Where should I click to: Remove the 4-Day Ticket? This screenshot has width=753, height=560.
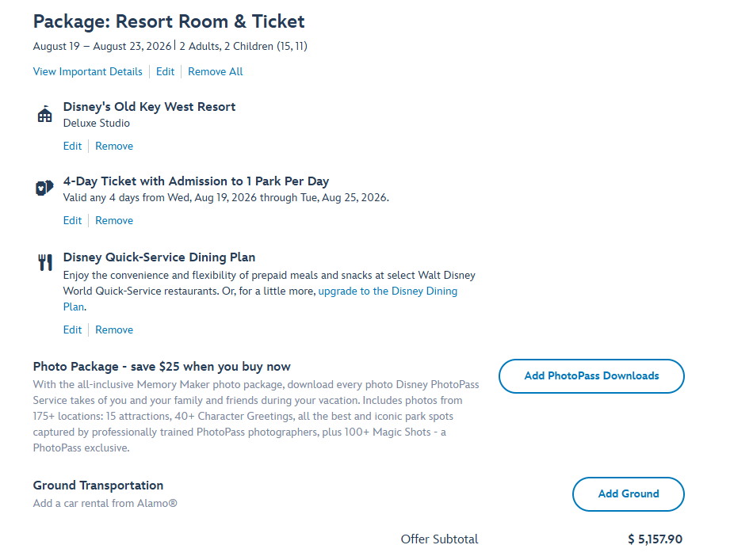click(113, 220)
